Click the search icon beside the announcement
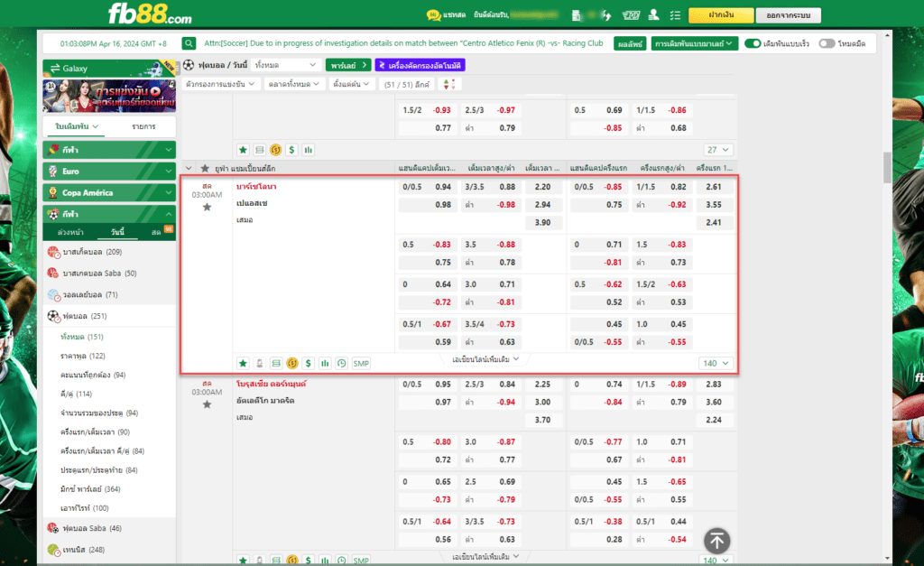 pyautogui.click(x=189, y=43)
